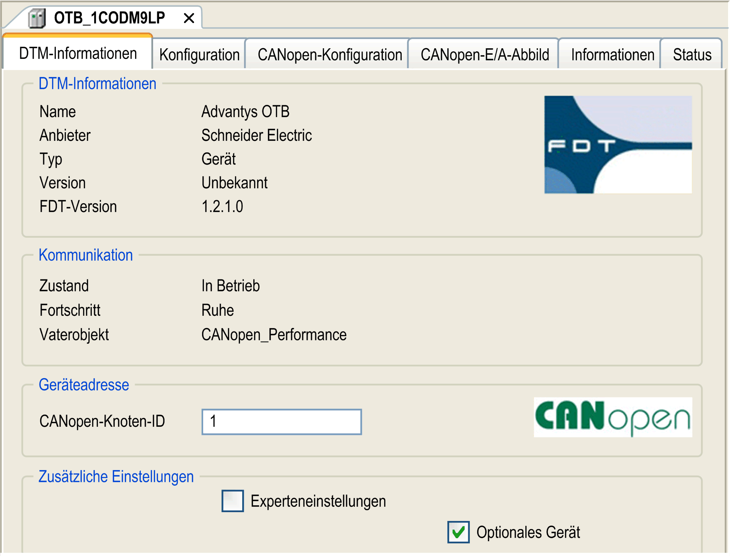Open the CANopen-Konfiguration tab
The image size is (730, 560).
click(330, 54)
